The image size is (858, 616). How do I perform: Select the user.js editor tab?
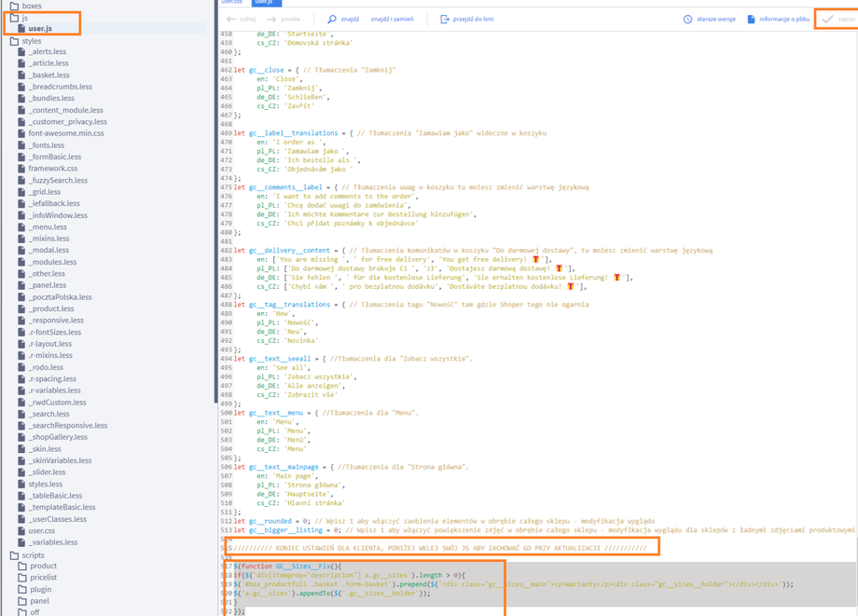point(263,2)
